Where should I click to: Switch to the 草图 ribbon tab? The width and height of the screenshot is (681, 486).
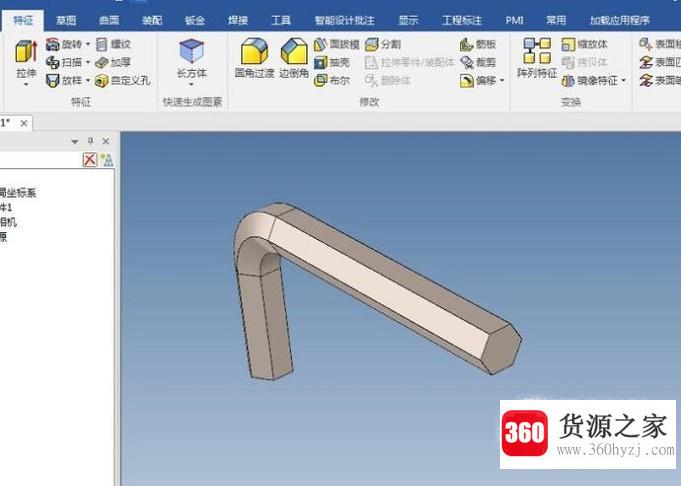[x=66, y=20]
